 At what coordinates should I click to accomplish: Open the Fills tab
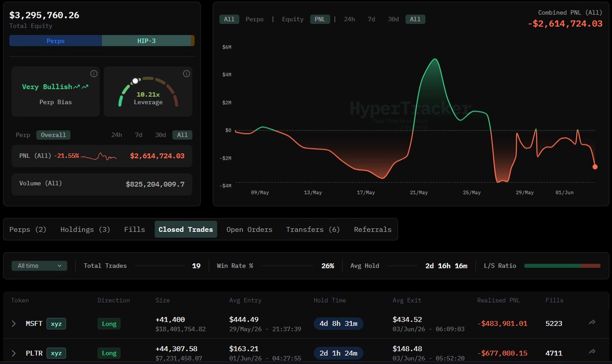pos(134,229)
